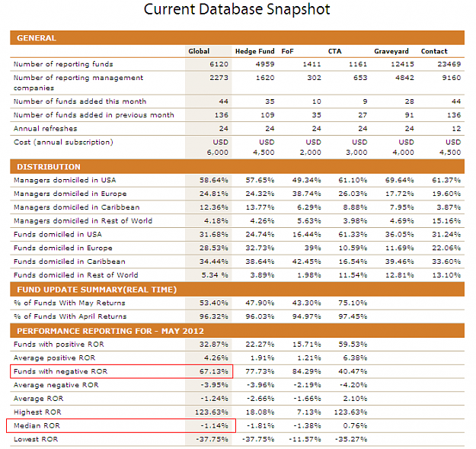
Task: Click FoF cost USD 2,000
Action: click(x=310, y=147)
